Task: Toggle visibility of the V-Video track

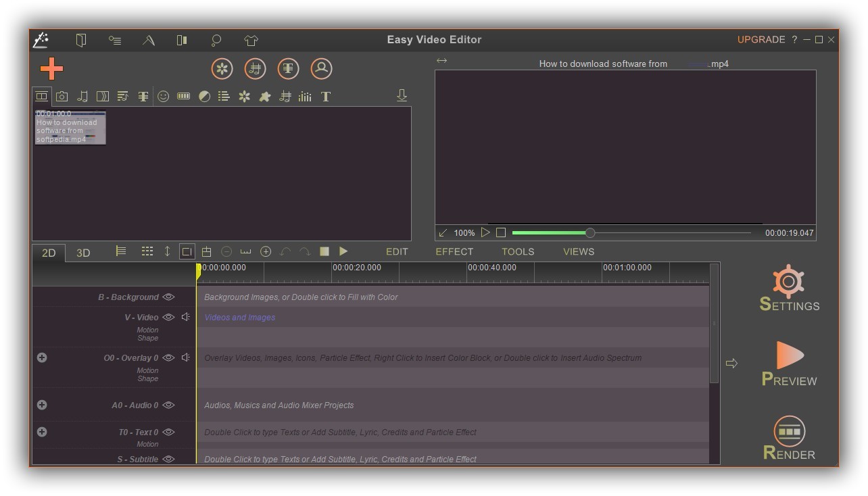Action: 168,317
